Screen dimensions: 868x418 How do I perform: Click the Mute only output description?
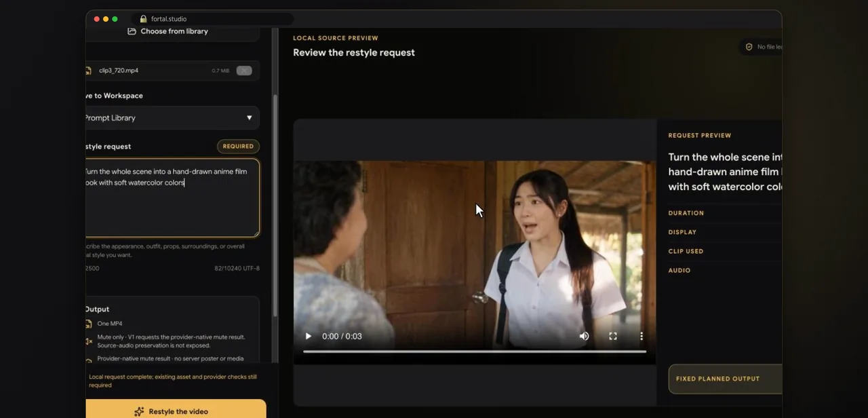(171, 341)
